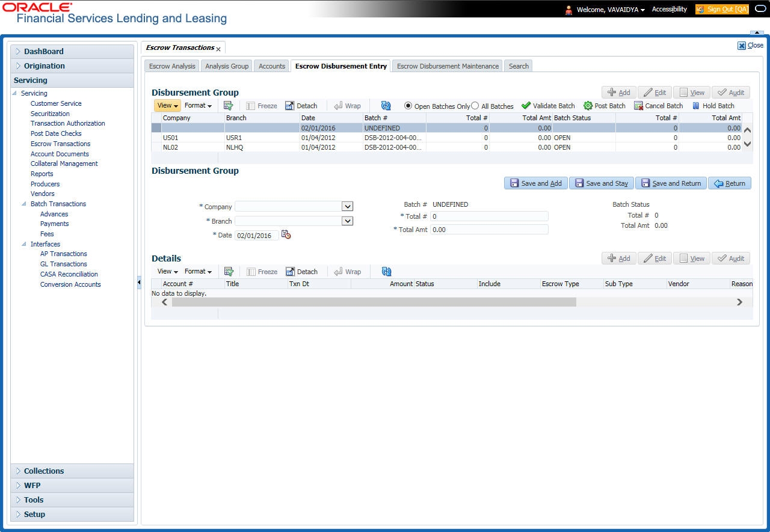Viewport: 770px width, 532px height.
Task: Collapse the header with the top arrow
Action: click(757, 32)
